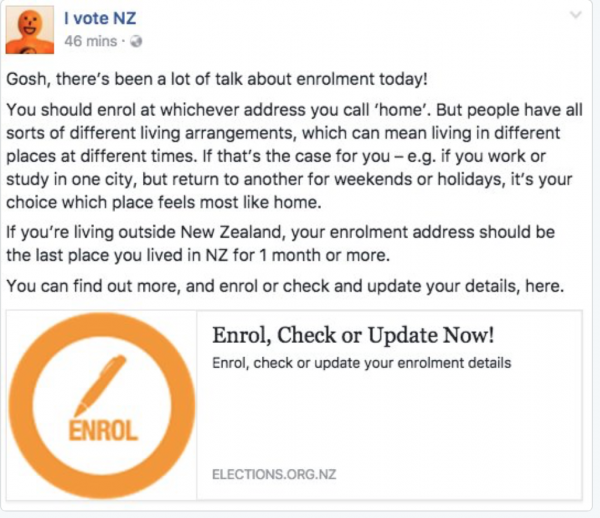This screenshot has width=600, height=518.
Task: Click the 'You can find out more' sentence
Action: tap(270, 286)
